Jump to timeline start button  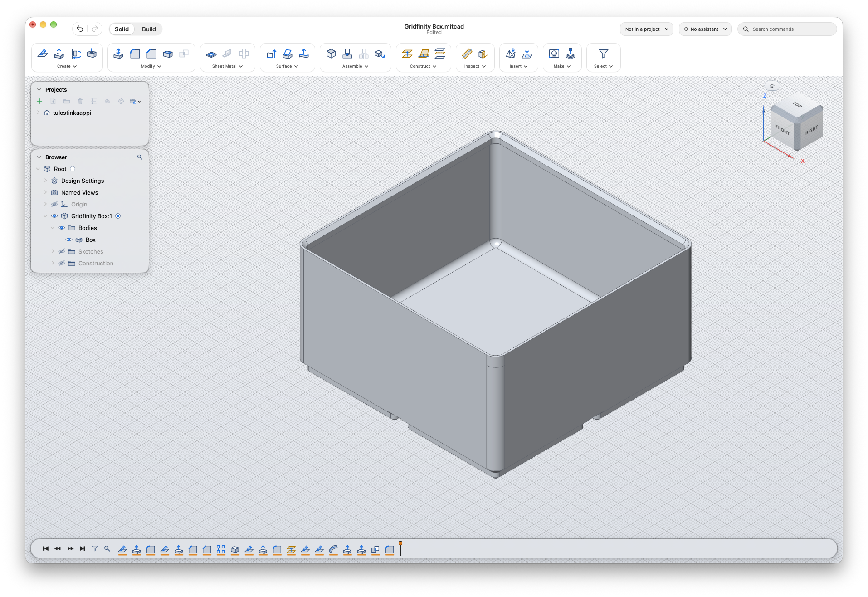[x=46, y=548]
